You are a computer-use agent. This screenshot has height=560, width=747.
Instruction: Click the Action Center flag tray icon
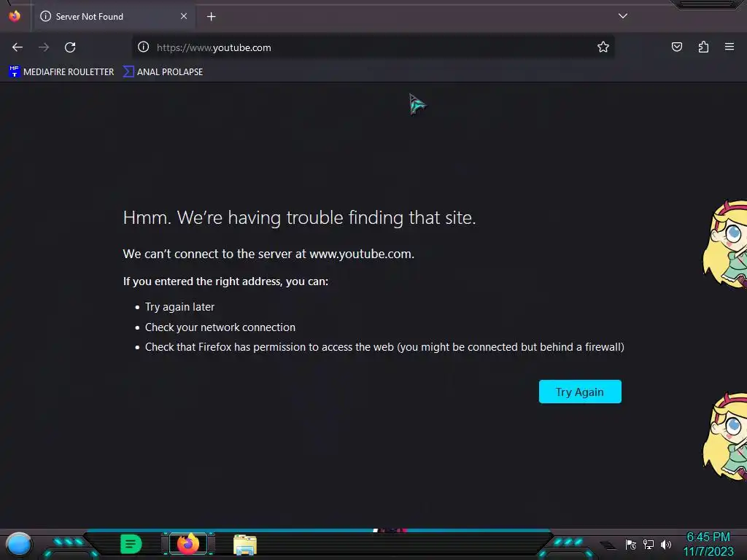(631, 544)
